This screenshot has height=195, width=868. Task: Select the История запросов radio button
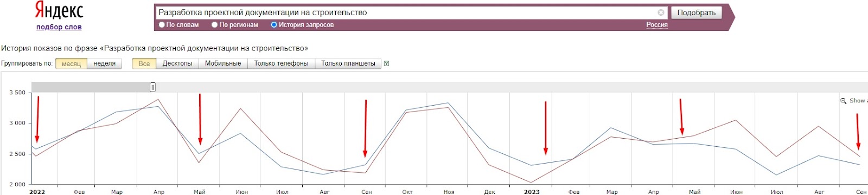(x=274, y=25)
